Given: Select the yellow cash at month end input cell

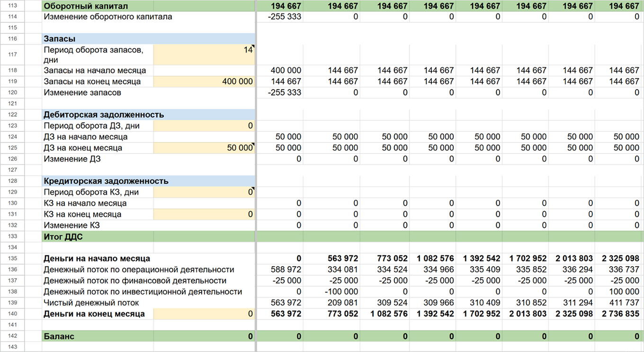Looking at the screenshot, I should pos(204,314).
